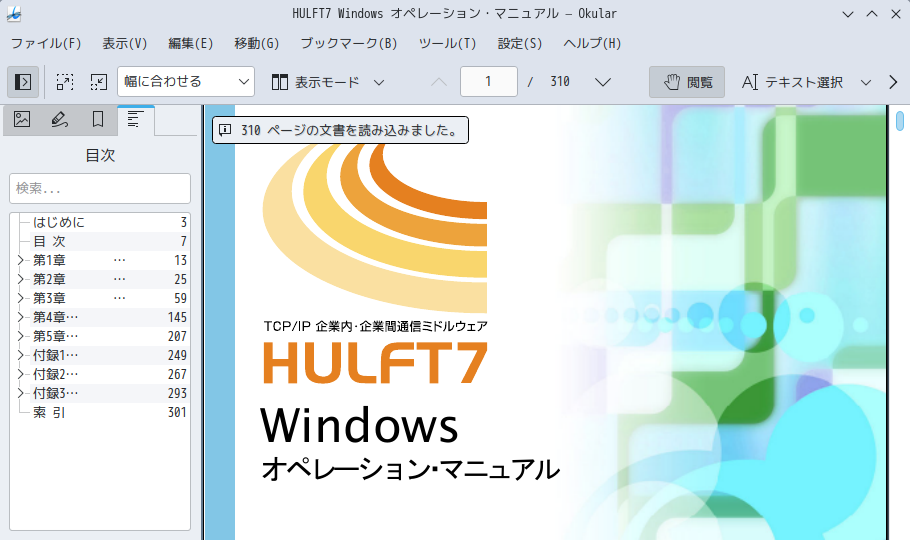Expand the 第1章 tree node
Image resolution: width=910 pixels, height=540 pixels.
[20, 260]
